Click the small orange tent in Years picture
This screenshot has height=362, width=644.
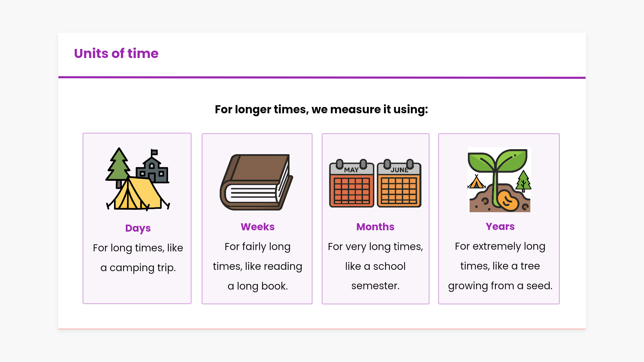point(476,182)
